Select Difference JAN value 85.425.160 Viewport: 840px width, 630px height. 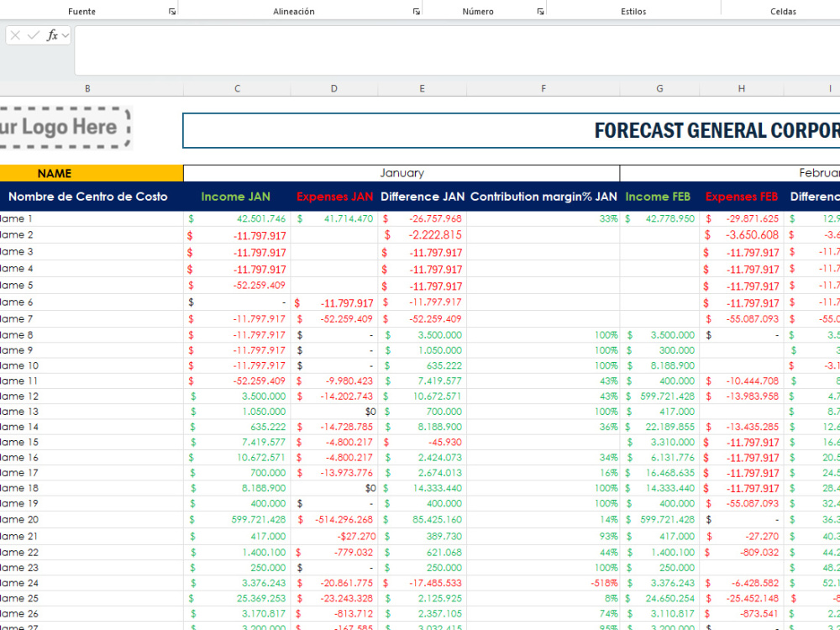(x=423, y=519)
